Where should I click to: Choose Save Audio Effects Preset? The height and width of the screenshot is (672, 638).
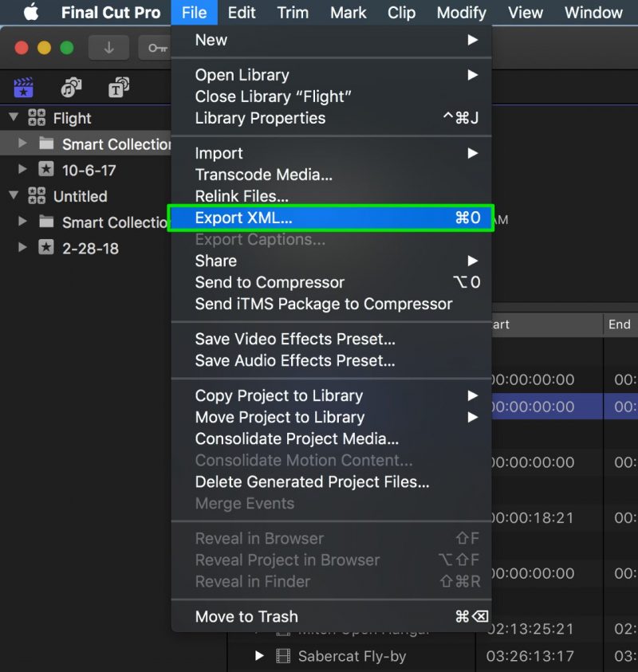tap(332, 360)
